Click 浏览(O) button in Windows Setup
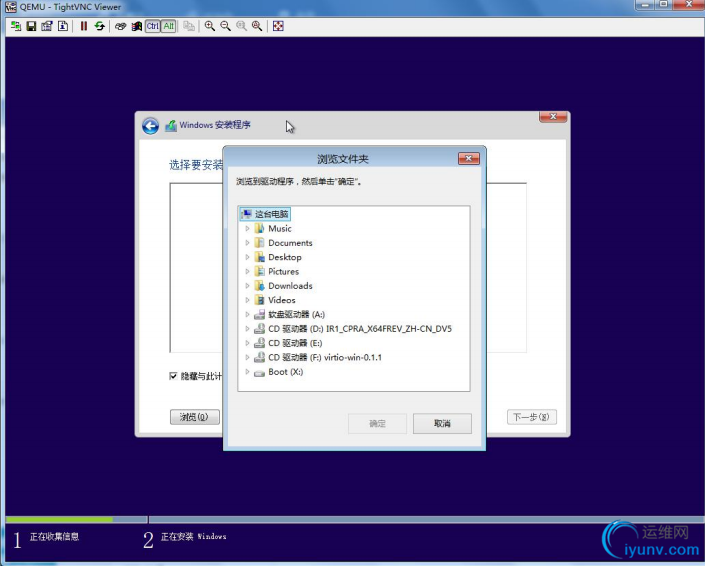This screenshot has width=705, height=566. click(x=195, y=417)
